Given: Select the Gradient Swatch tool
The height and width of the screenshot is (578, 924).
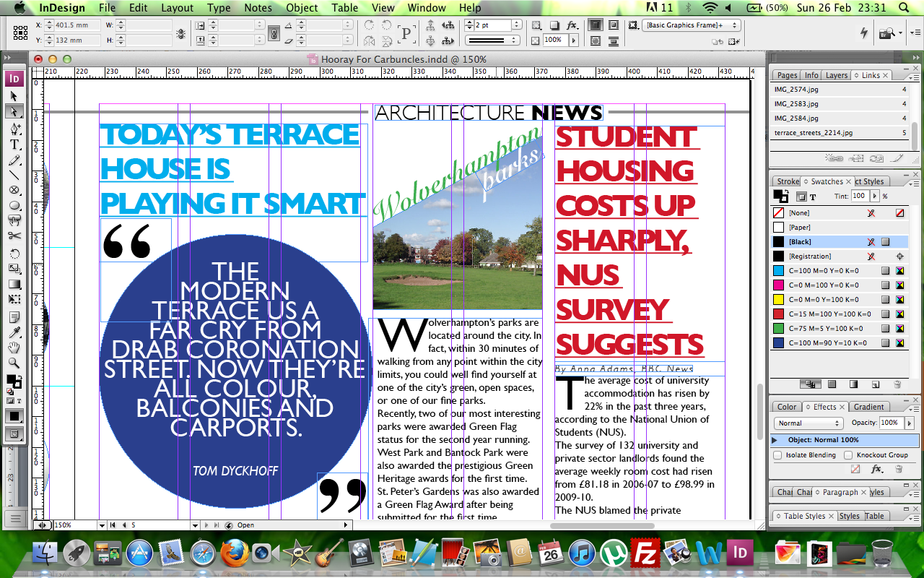Looking at the screenshot, I should coord(14,285).
